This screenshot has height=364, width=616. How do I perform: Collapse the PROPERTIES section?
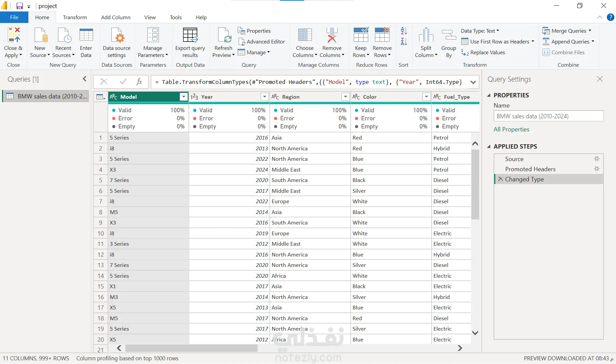pyautogui.click(x=489, y=95)
